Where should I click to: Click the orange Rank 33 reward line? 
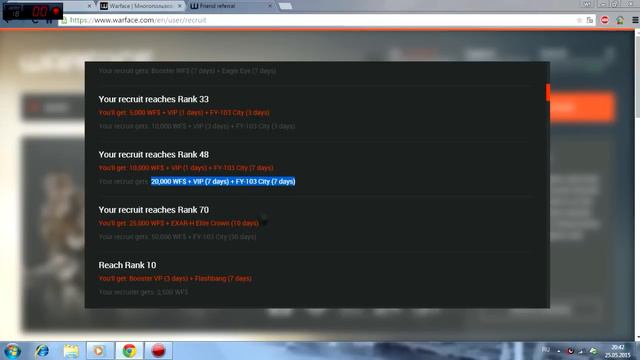(x=184, y=113)
